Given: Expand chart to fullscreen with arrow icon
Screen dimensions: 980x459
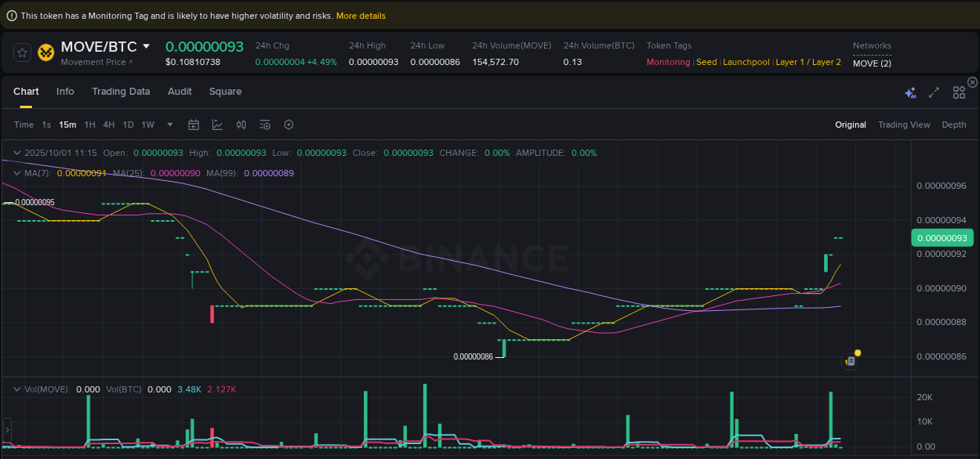Looking at the screenshot, I should (934, 92).
